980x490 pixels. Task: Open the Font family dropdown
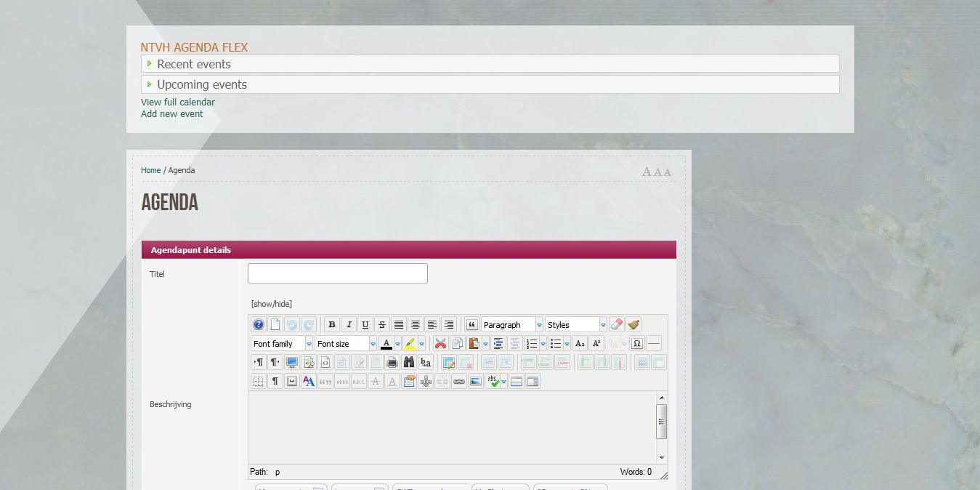click(283, 344)
